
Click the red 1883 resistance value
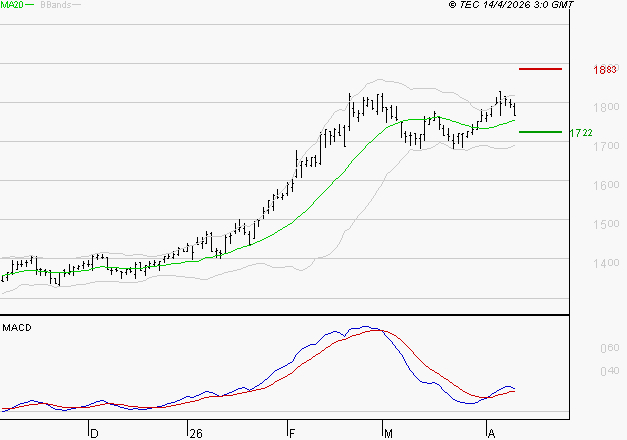pos(605,70)
